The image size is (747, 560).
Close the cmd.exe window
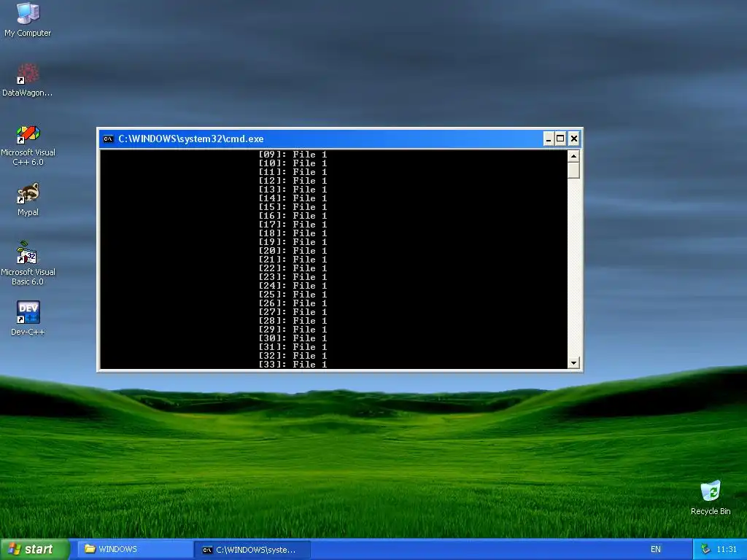(573, 139)
